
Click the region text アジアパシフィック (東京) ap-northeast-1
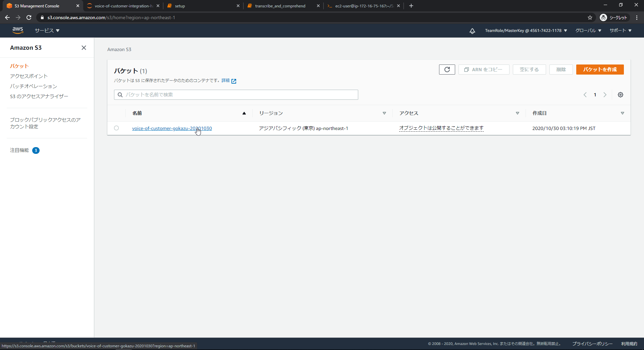pos(303,128)
